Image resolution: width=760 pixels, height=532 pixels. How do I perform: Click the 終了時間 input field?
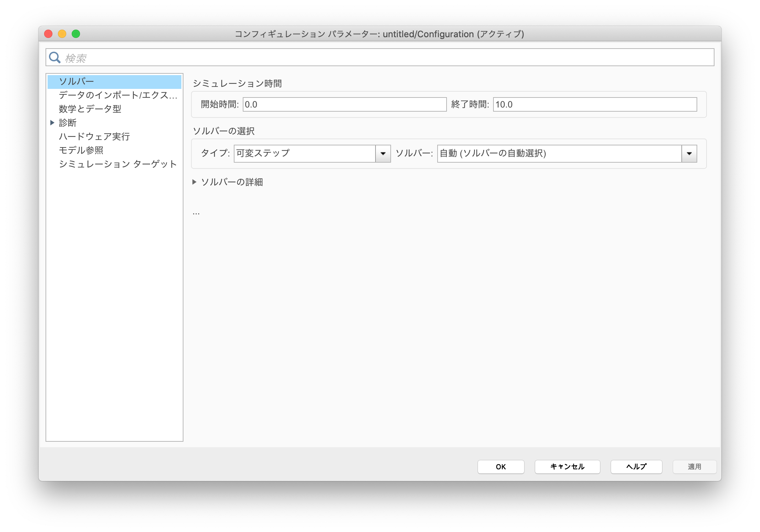coord(594,104)
